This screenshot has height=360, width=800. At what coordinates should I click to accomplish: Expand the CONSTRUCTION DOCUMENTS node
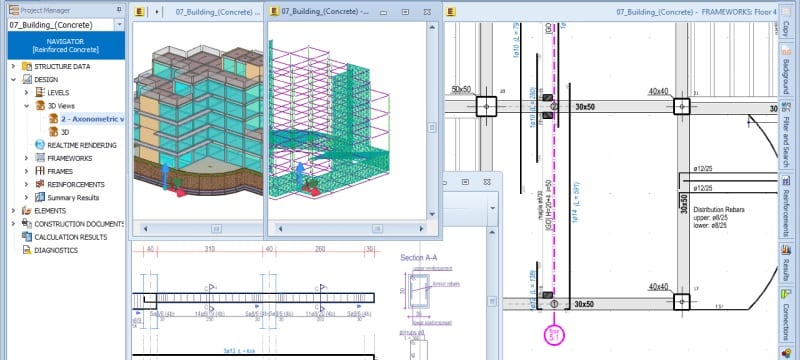pyautogui.click(x=13, y=224)
